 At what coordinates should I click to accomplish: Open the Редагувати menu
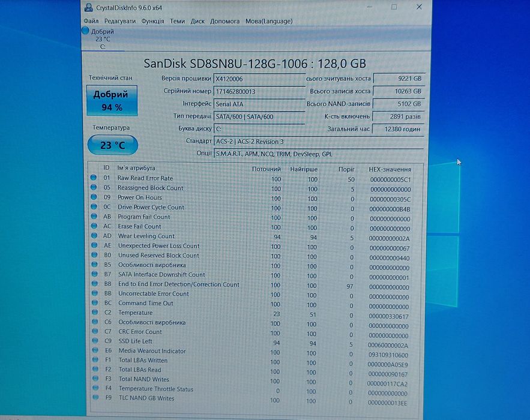[119, 21]
